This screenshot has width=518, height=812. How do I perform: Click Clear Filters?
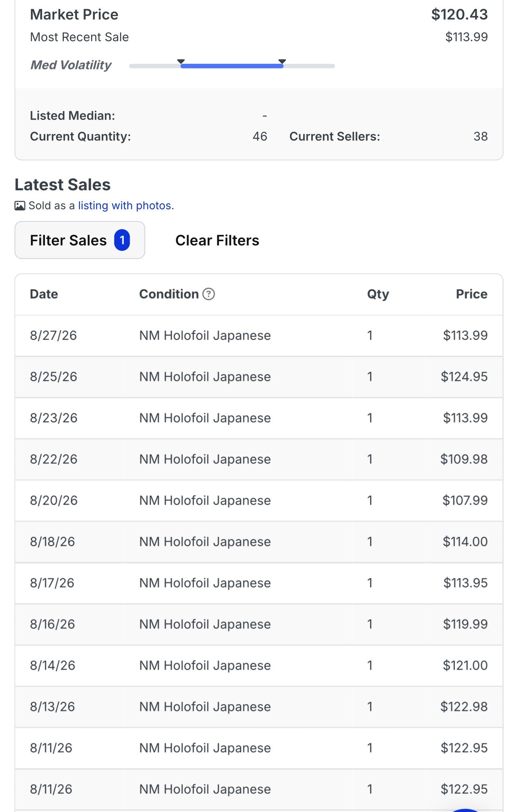pyautogui.click(x=217, y=240)
